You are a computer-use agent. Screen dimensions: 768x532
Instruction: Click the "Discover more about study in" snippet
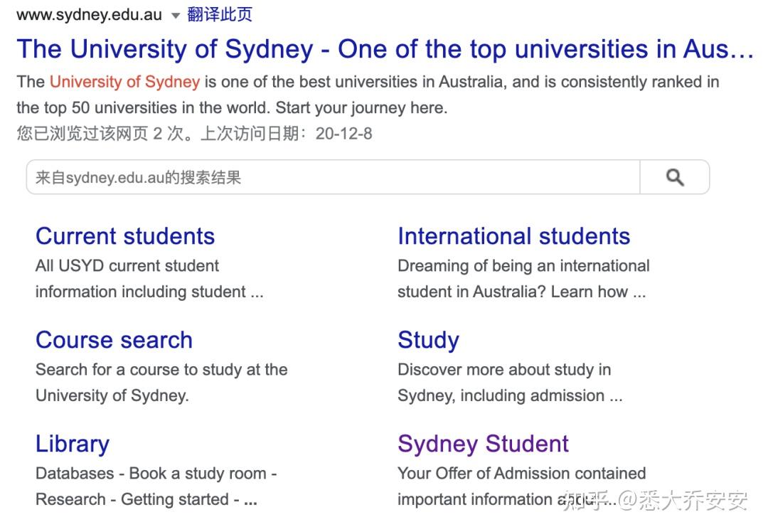pos(504,370)
